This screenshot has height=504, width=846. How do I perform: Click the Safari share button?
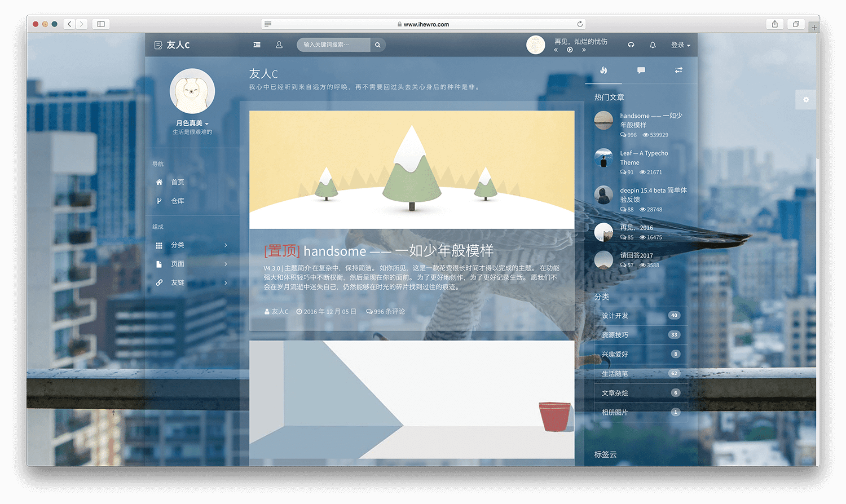(x=775, y=24)
